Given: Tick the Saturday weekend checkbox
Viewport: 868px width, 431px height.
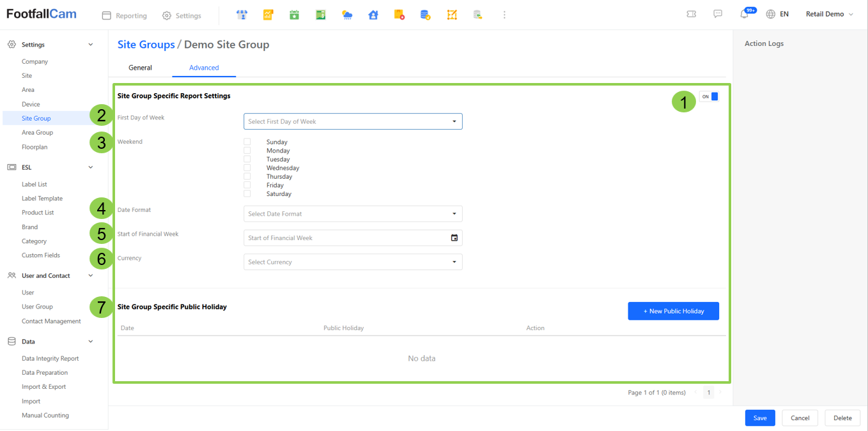Looking at the screenshot, I should (247, 193).
